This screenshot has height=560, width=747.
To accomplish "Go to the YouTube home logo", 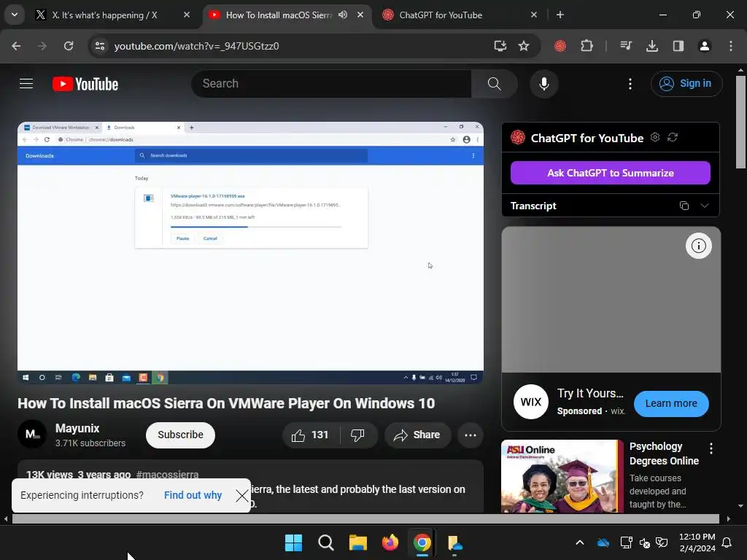I will (85, 84).
